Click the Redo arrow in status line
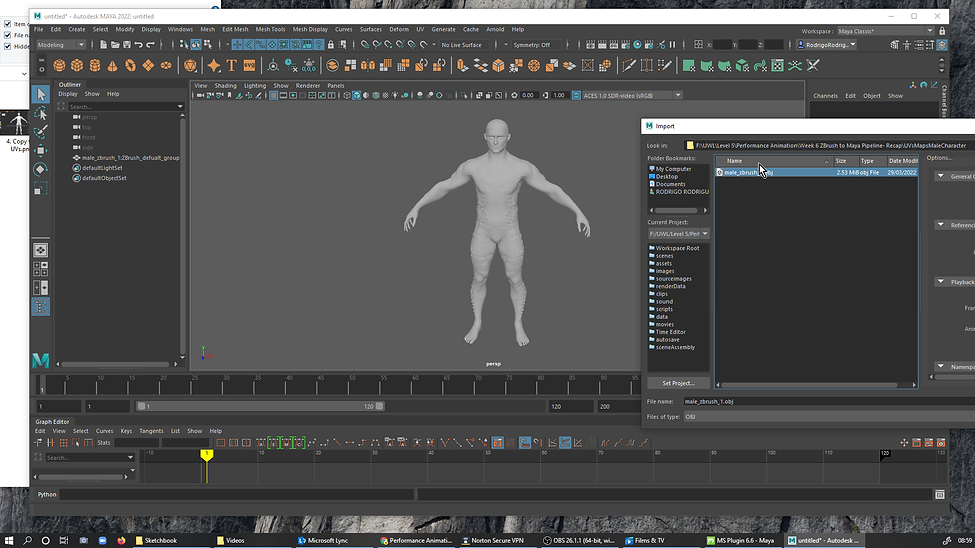This screenshot has width=975, height=548. pyautogui.click(x=150, y=45)
